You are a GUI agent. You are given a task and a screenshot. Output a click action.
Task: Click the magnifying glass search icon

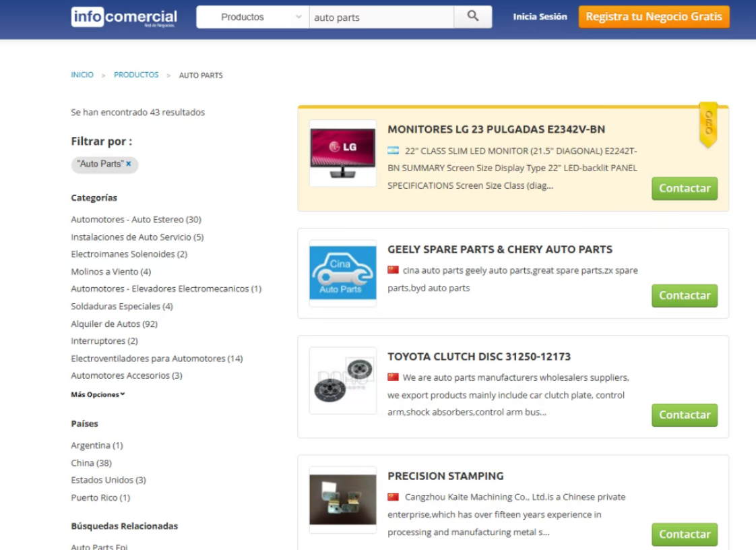pos(473,17)
